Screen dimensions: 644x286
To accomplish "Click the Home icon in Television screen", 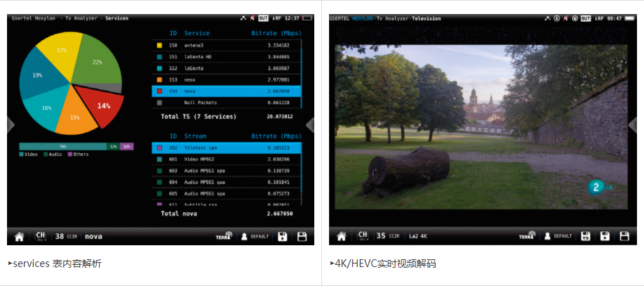I will 342,236.
